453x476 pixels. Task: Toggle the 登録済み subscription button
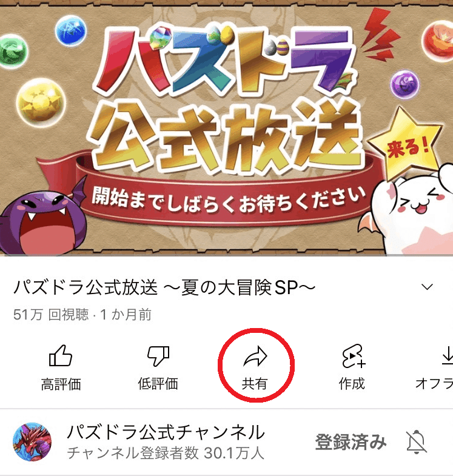[x=351, y=441]
